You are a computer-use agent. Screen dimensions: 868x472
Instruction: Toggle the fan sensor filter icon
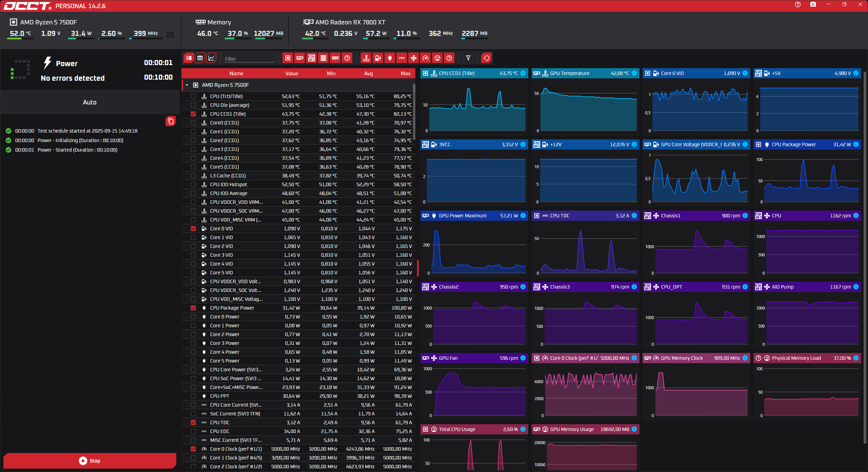tap(413, 58)
